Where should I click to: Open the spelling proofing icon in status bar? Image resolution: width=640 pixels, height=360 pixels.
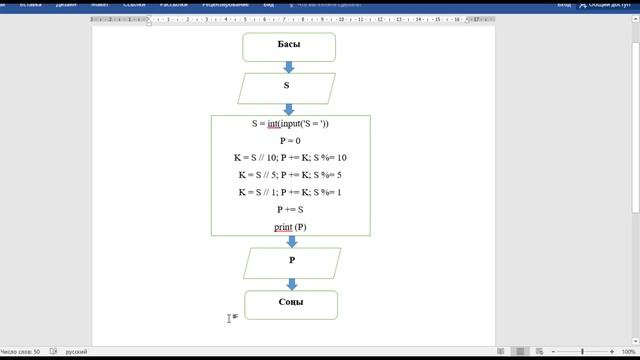tap(53, 351)
